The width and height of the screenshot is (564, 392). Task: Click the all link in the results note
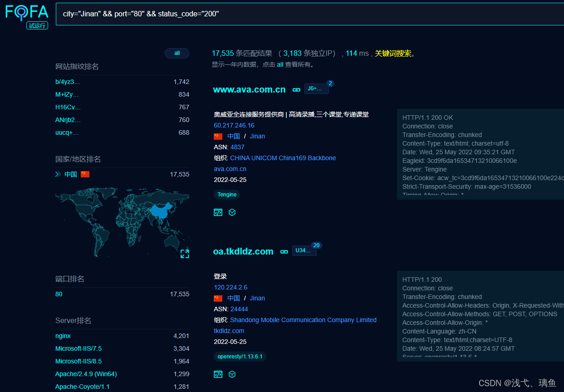[280, 65]
